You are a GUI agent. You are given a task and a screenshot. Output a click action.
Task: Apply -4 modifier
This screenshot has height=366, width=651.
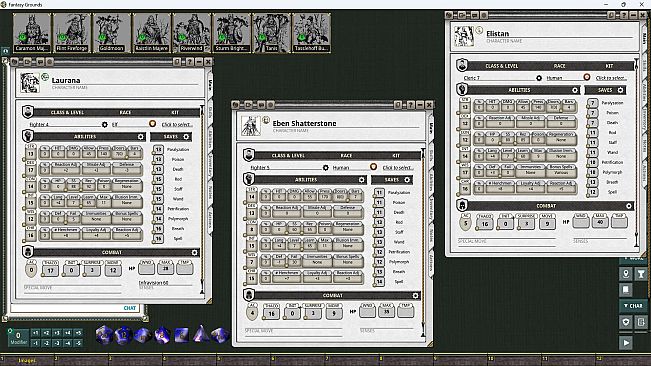point(68,343)
